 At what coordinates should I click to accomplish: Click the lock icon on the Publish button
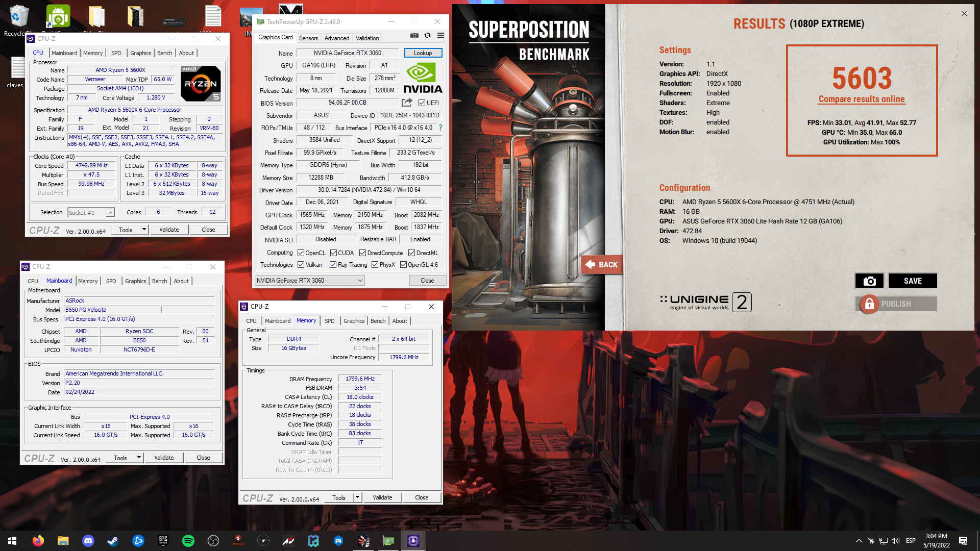(869, 304)
